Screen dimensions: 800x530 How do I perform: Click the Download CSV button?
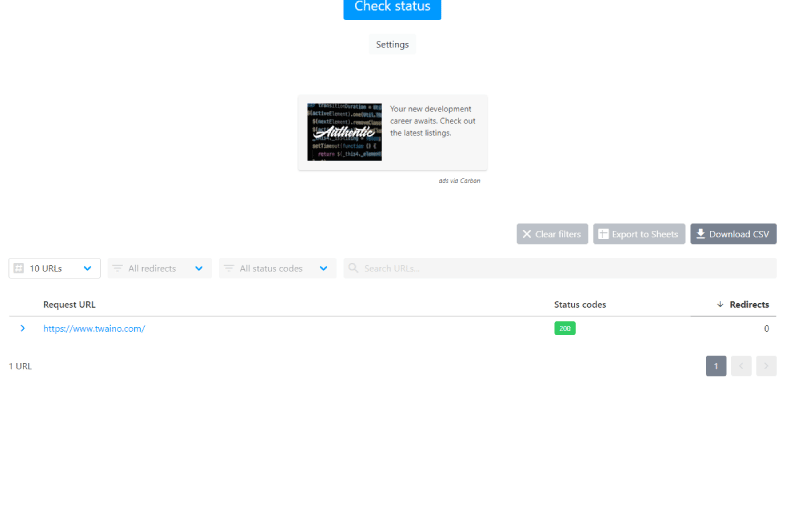[733, 234]
